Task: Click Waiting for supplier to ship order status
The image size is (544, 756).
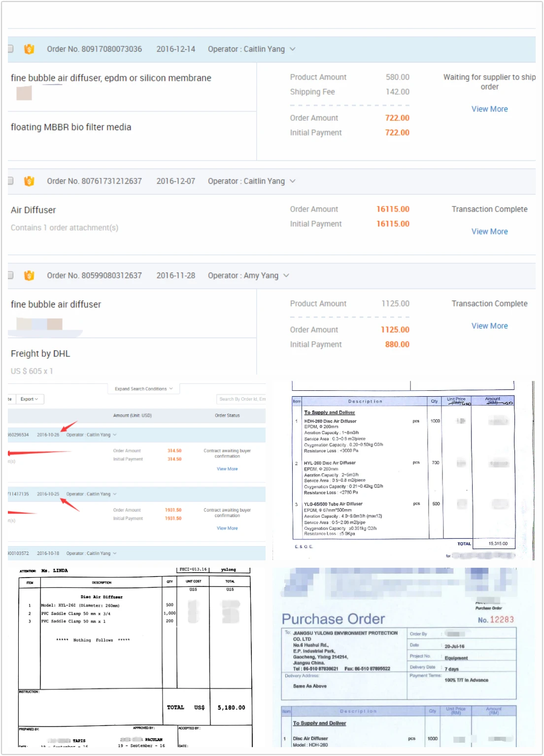Action: tap(489, 82)
